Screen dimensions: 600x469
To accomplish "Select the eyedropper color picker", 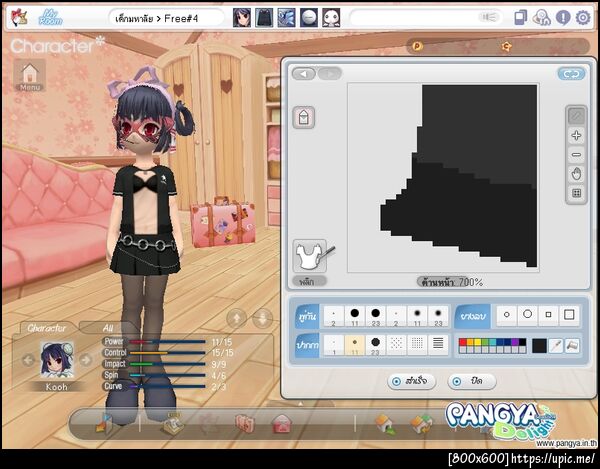I will (556, 346).
